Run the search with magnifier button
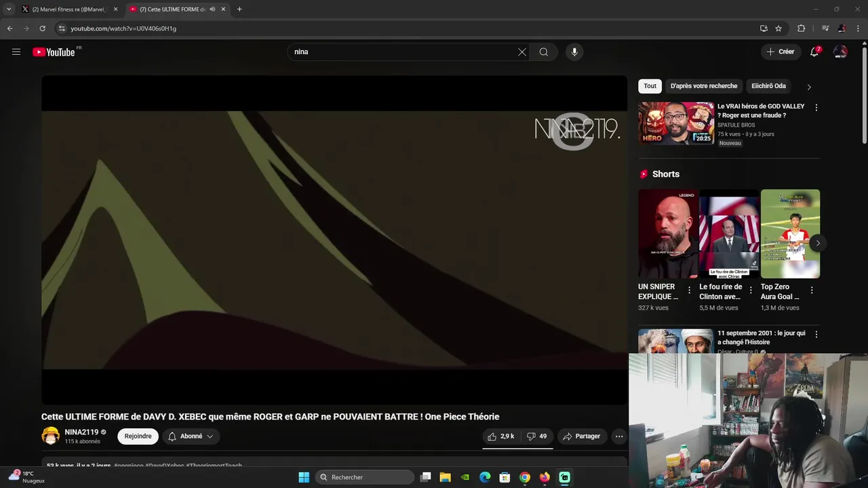868x488 pixels. point(544,52)
